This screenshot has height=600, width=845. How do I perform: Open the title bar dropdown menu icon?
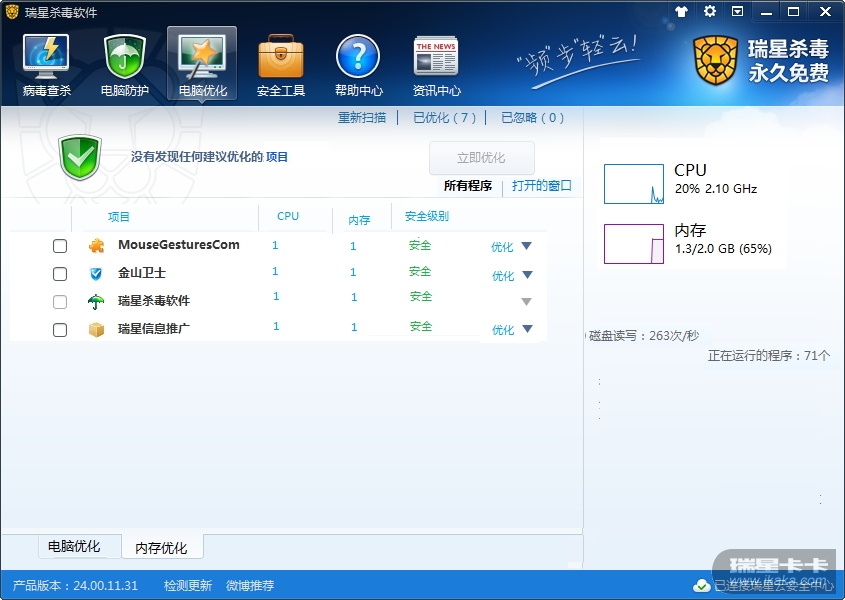(737, 11)
